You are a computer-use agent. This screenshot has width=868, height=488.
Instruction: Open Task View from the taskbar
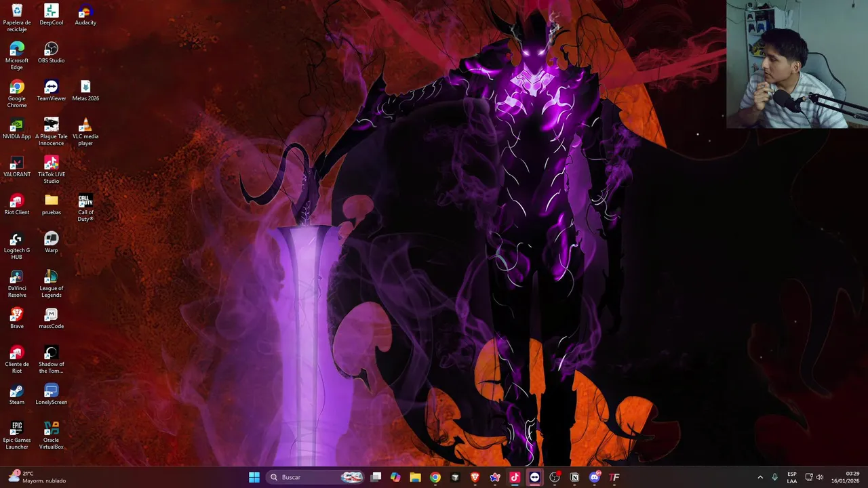click(x=376, y=477)
